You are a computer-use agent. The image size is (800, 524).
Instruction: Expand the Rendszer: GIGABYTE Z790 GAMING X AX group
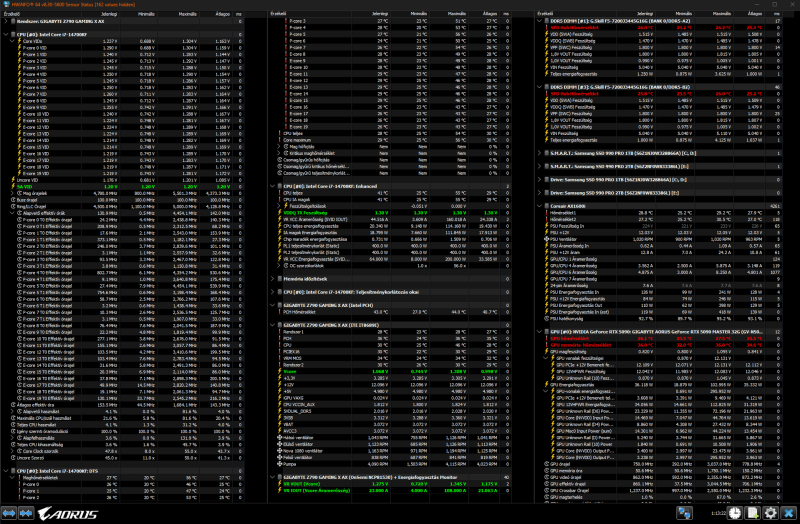(x=6, y=21)
